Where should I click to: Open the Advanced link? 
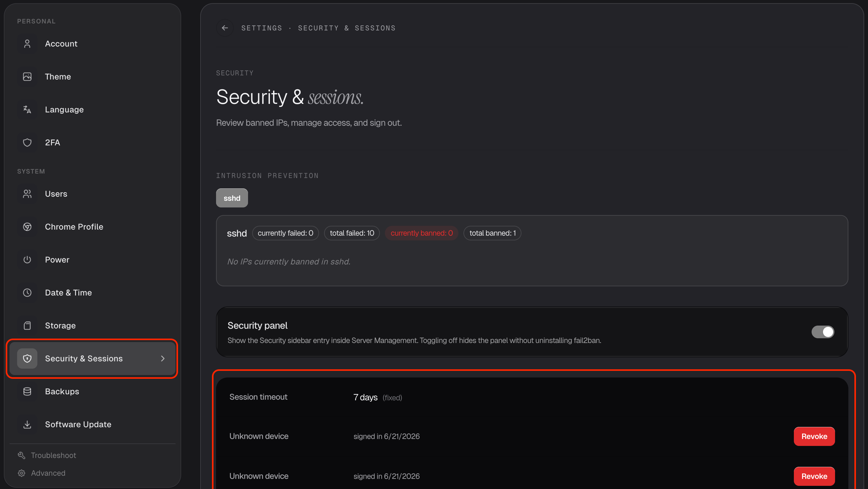41,473
